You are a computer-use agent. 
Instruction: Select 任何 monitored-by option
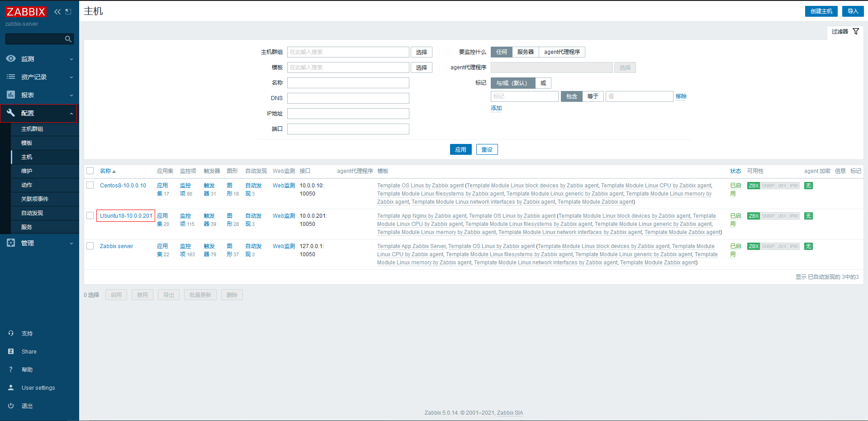tap(502, 52)
